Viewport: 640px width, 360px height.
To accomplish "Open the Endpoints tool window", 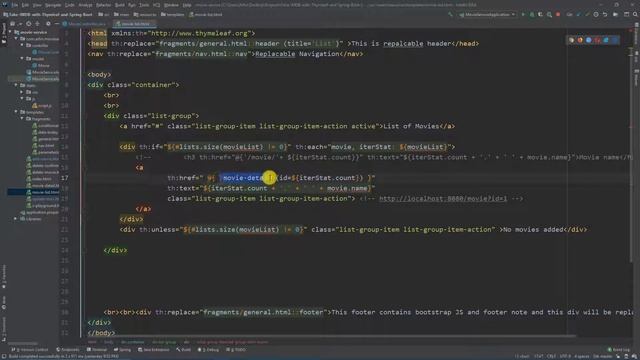I will pyautogui.click(x=68, y=350).
